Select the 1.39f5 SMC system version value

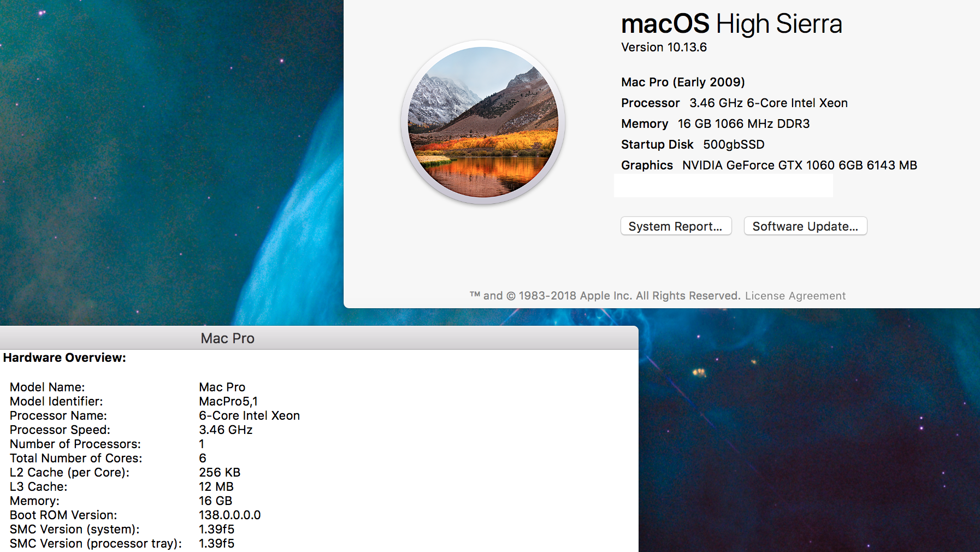(x=217, y=529)
